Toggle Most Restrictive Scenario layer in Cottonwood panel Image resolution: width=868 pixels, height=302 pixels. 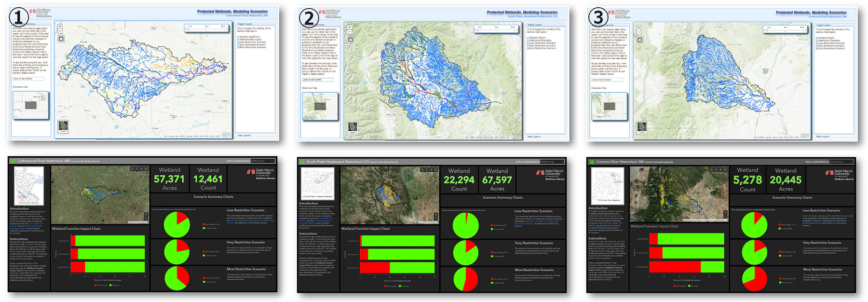(238, 47)
